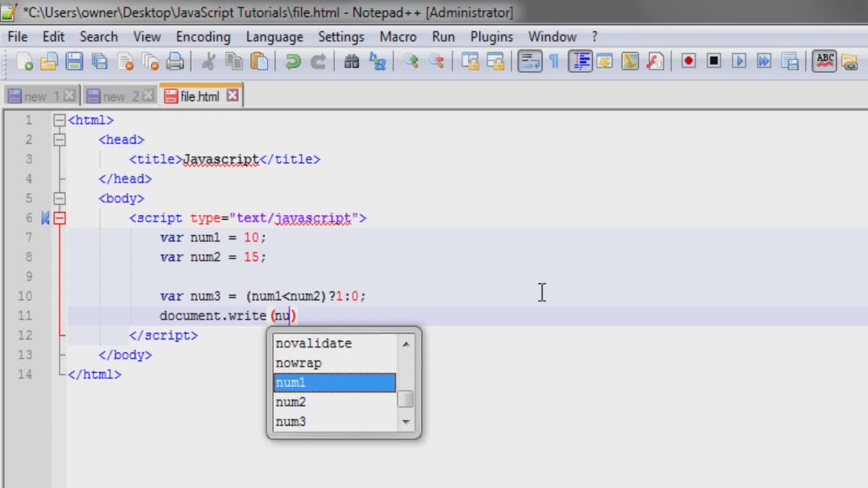Collapse the html fold marker on line 1
Screen dimensions: 868x488
(60, 120)
